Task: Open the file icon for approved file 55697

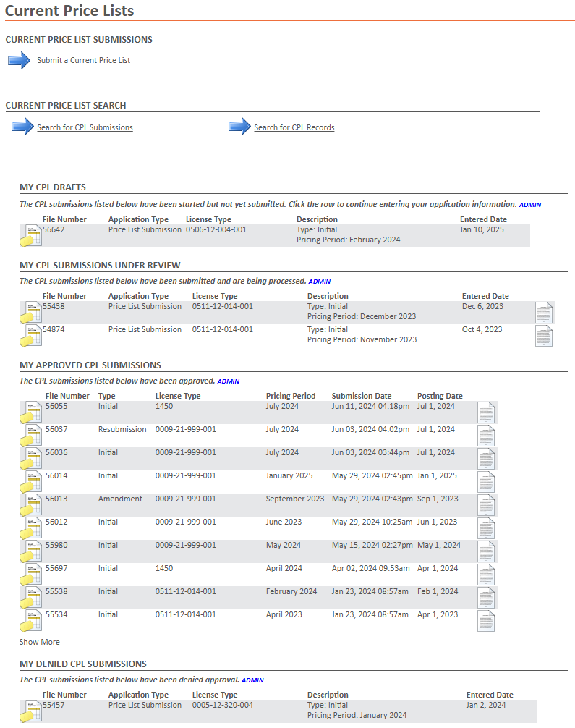Action: pos(30,575)
